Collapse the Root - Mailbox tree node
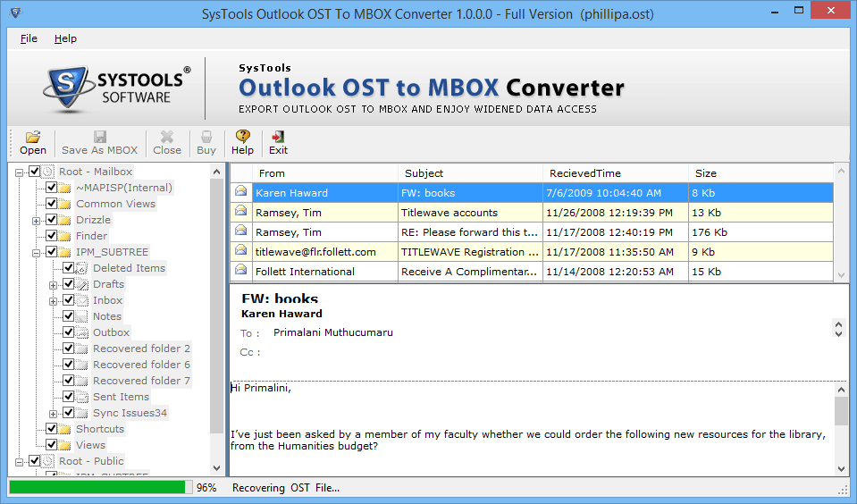 19,172
